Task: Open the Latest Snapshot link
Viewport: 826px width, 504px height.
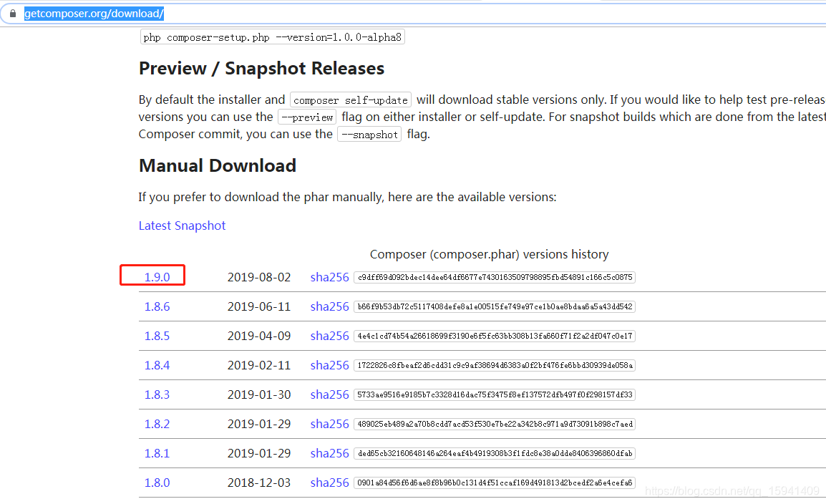Action: click(182, 226)
